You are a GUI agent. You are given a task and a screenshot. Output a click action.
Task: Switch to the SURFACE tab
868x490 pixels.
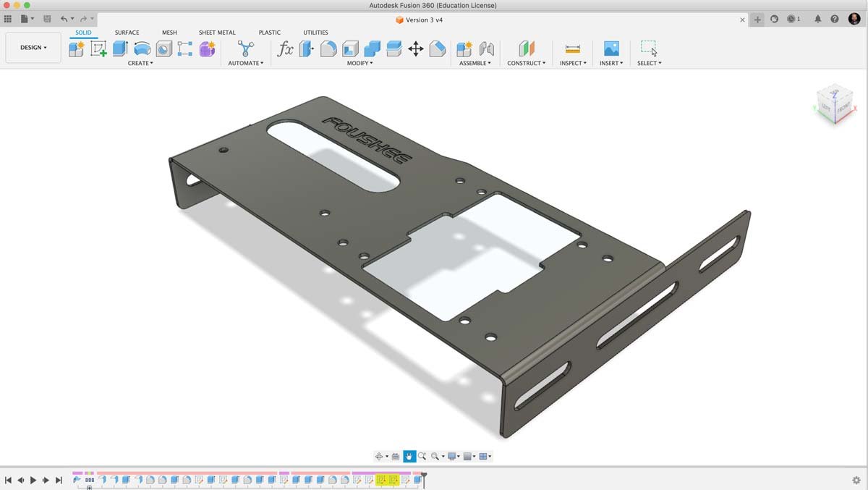pyautogui.click(x=127, y=33)
